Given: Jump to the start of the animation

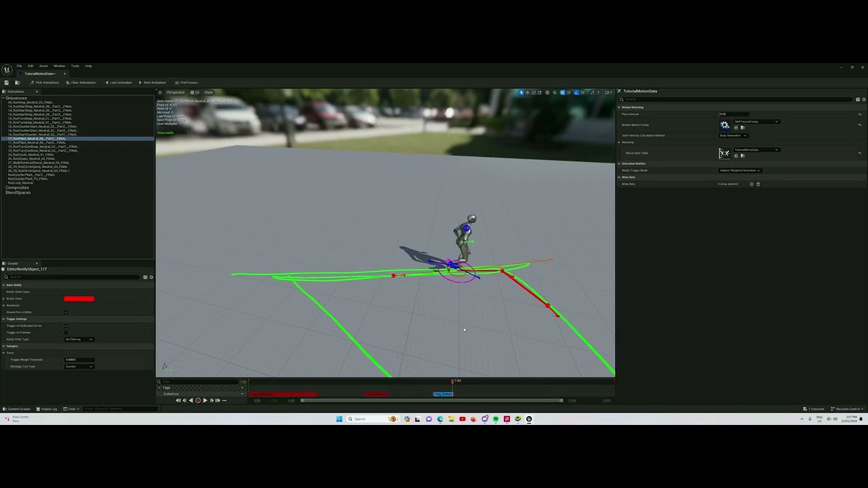Looking at the screenshot, I should coord(178,401).
